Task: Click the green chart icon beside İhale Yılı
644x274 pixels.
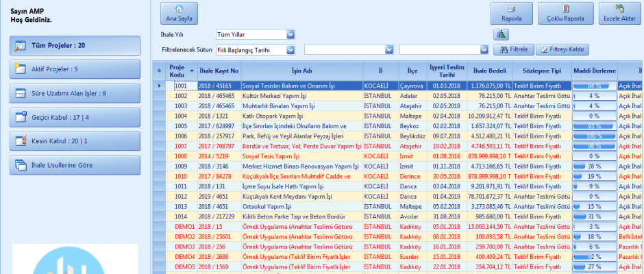Action: click(x=501, y=34)
